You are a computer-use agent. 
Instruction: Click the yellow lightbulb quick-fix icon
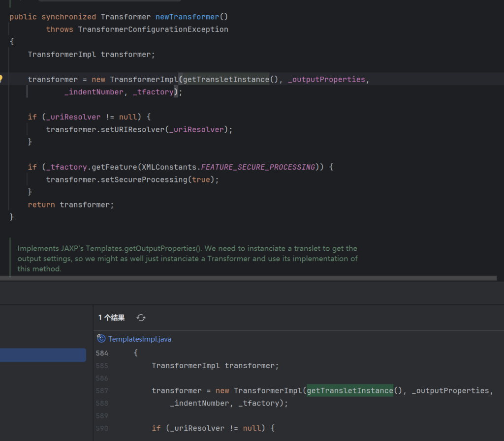click(x=1, y=79)
